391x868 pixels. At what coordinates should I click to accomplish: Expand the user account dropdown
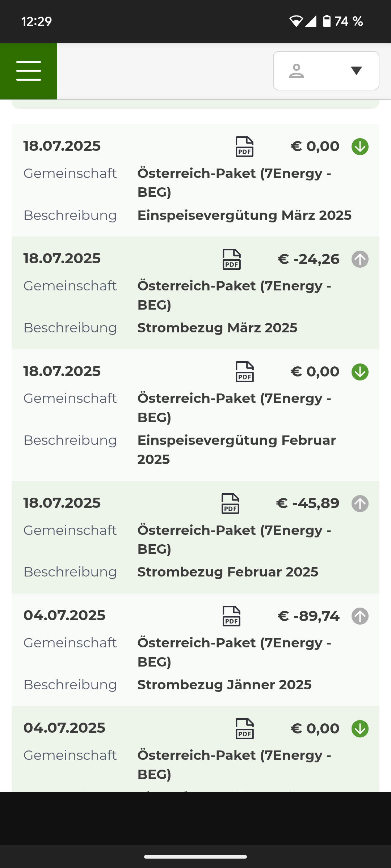pos(356,71)
